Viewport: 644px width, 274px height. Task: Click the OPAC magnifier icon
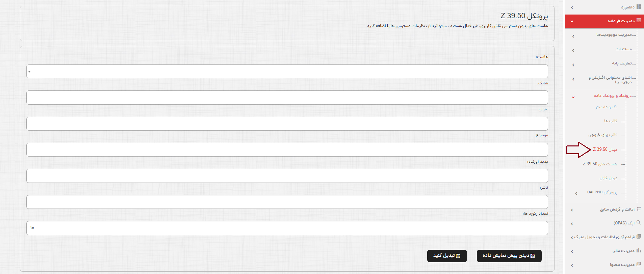[639, 223]
